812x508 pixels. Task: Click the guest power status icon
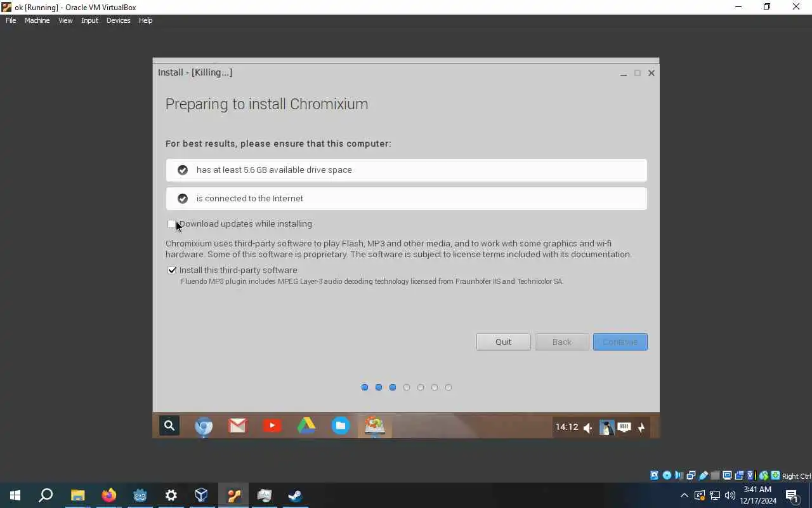point(641,427)
